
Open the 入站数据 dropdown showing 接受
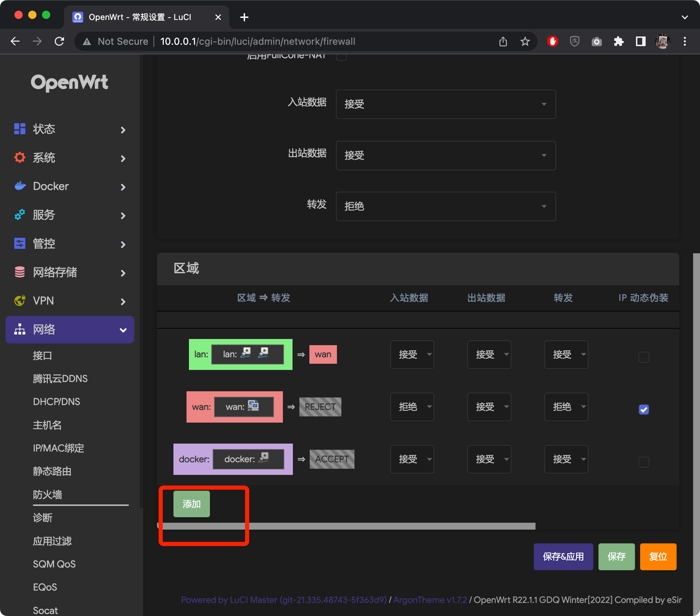click(x=445, y=104)
